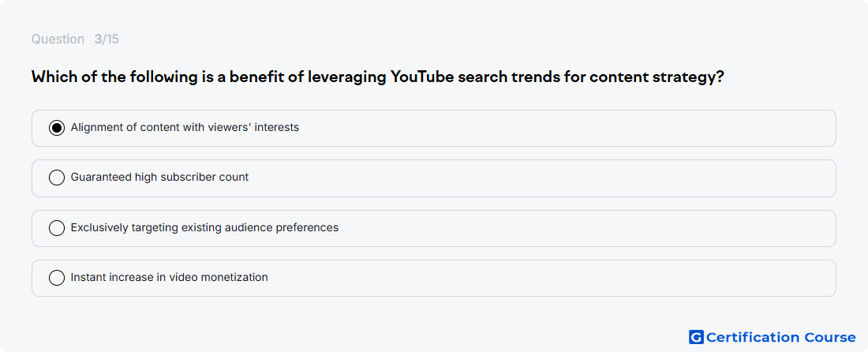Image resolution: width=868 pixels, height=352 pixels.
Task: Click the "Alignment of content with viewers' interests" text
Action: 185,127
